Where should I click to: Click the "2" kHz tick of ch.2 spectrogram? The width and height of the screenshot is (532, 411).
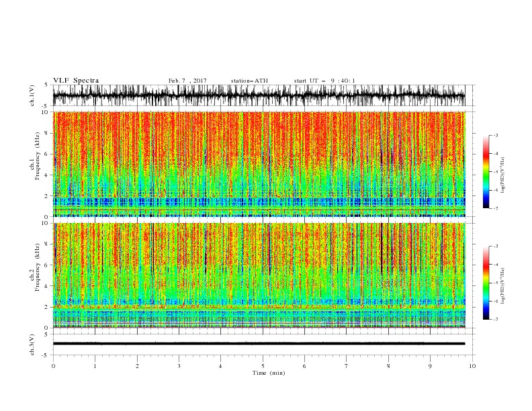pos(46,307)
